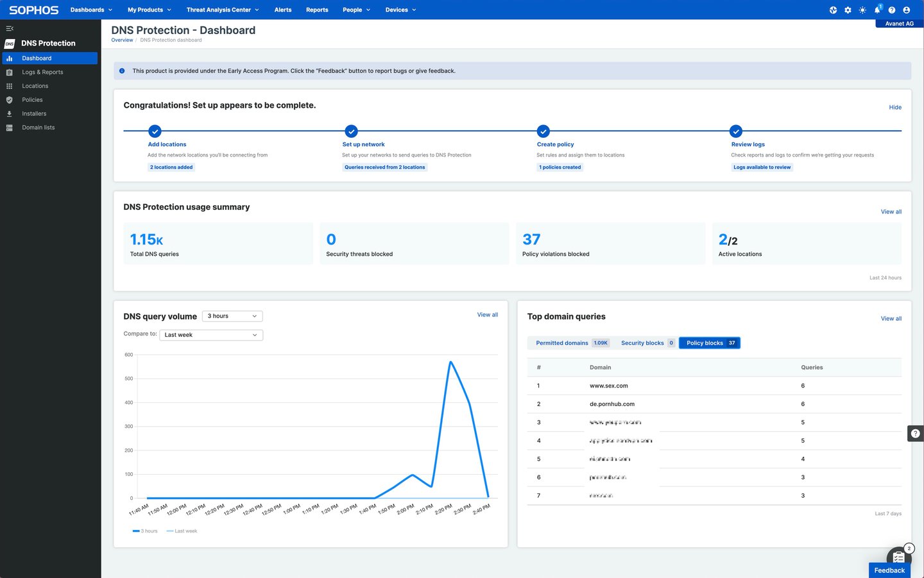
Task: Open the Compare to Last week dropdown
Action: (x=211, y=335)
